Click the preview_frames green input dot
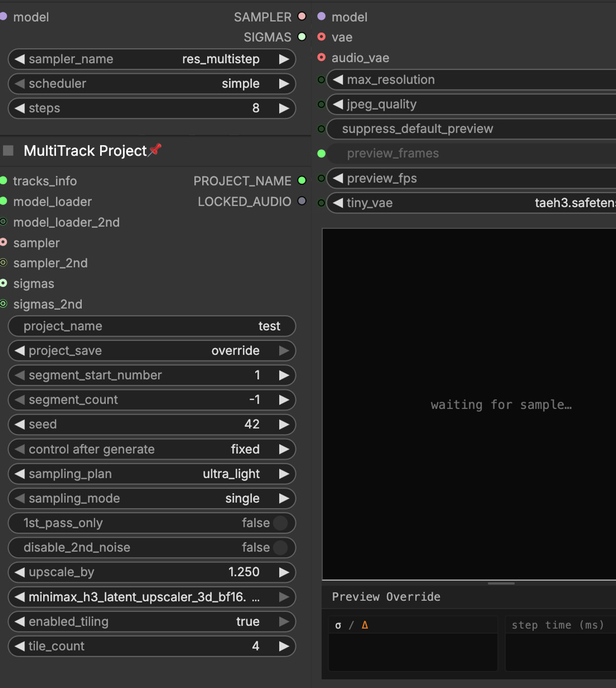This screenshot has height=688, width=616. click(321, 153)
